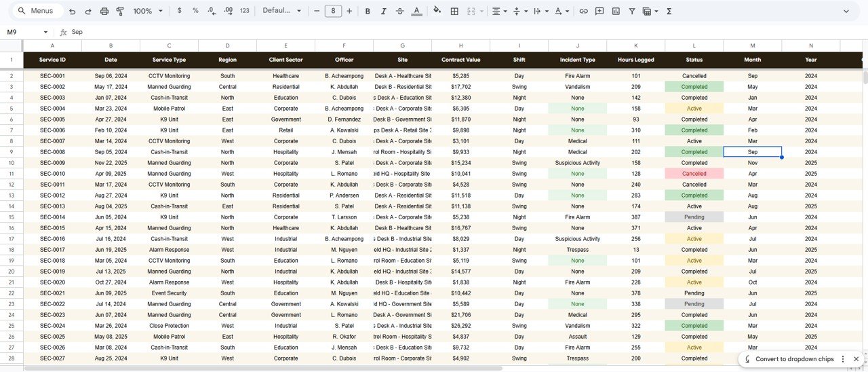Select officer R. Okafor cell
This screenshot has width=868, height=372.
tap(344, 337)
